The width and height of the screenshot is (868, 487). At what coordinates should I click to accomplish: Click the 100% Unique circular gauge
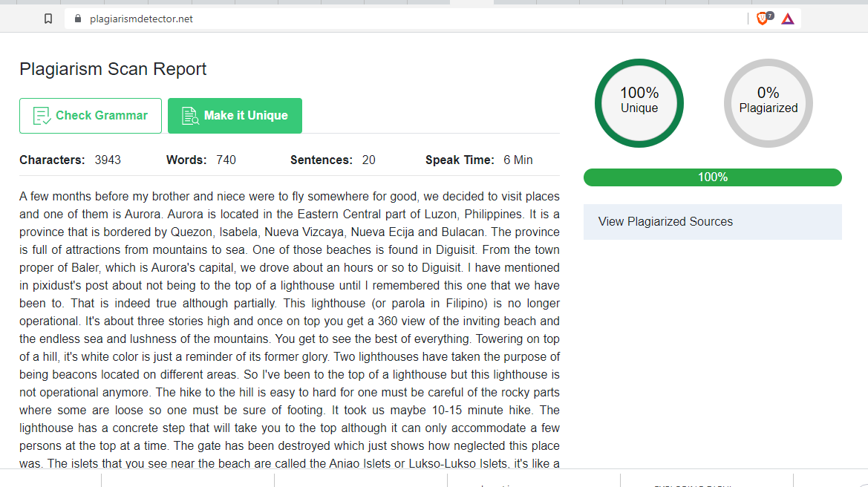(x=639, y=103)
